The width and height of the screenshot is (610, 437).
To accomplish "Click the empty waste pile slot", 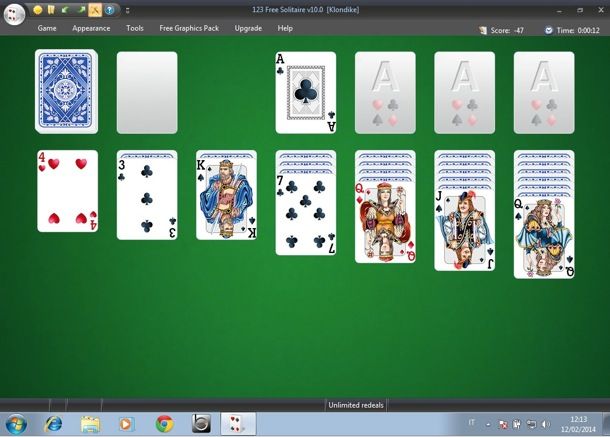I will point(147,93).
